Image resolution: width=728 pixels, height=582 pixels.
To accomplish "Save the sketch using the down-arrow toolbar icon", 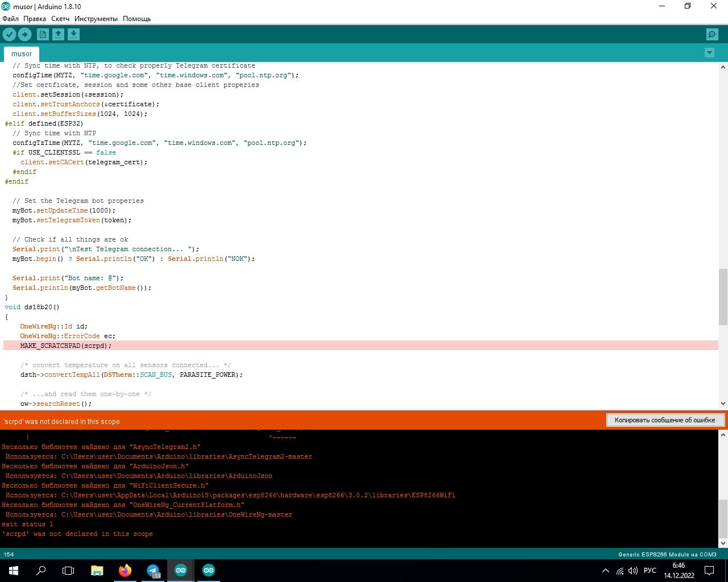I will 74,35.
